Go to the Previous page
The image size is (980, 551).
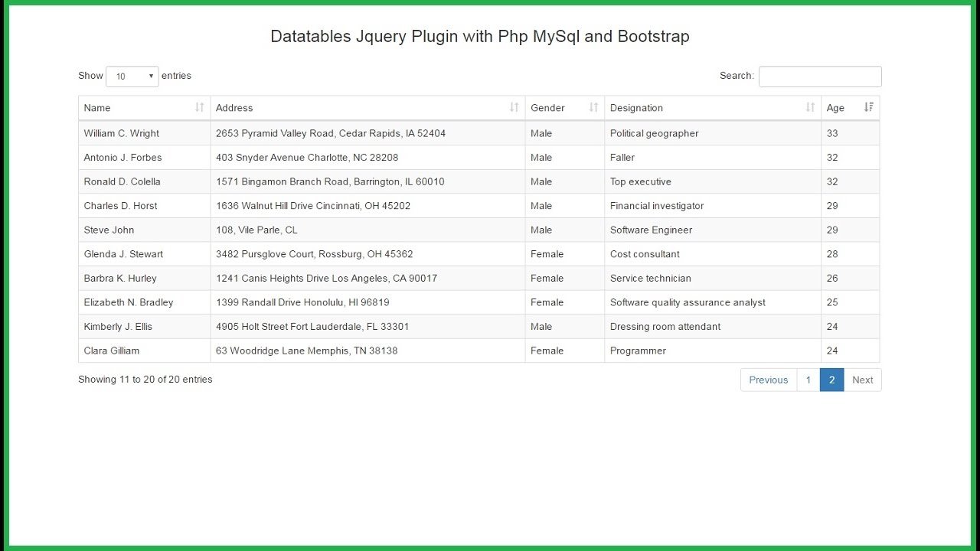point(768,380)
